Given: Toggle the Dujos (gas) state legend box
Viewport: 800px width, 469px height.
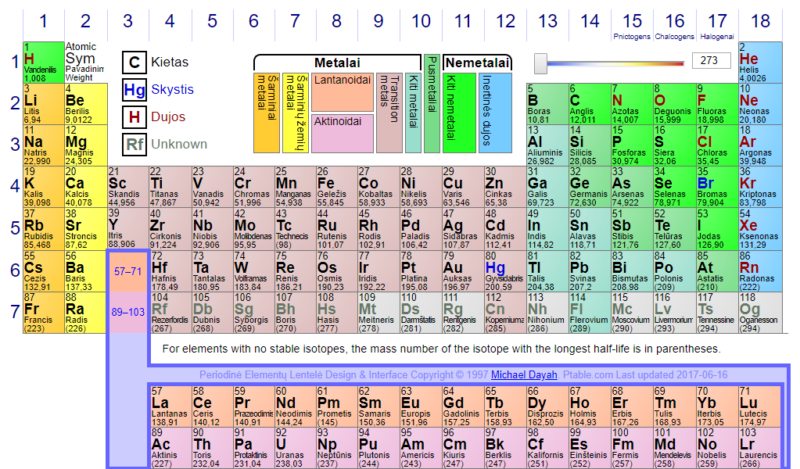Looking at the screenshot, I should point(134,117).
